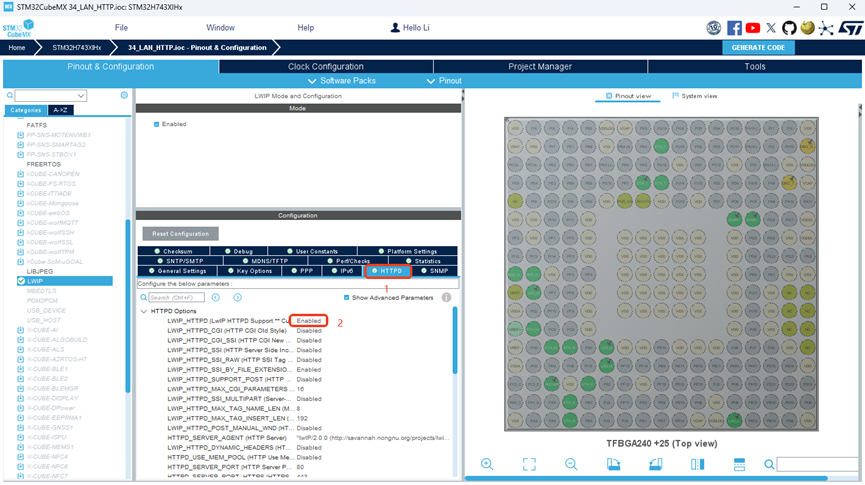Click the Hello Li account link
Screen dimensions: 865x485
click(416, 28)
